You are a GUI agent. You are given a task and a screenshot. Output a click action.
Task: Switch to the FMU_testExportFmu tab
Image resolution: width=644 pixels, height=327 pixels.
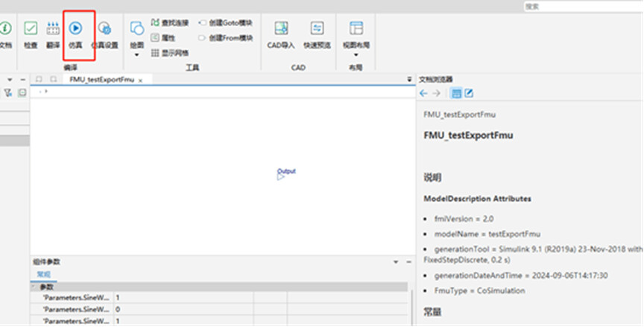tap(102, 80)
